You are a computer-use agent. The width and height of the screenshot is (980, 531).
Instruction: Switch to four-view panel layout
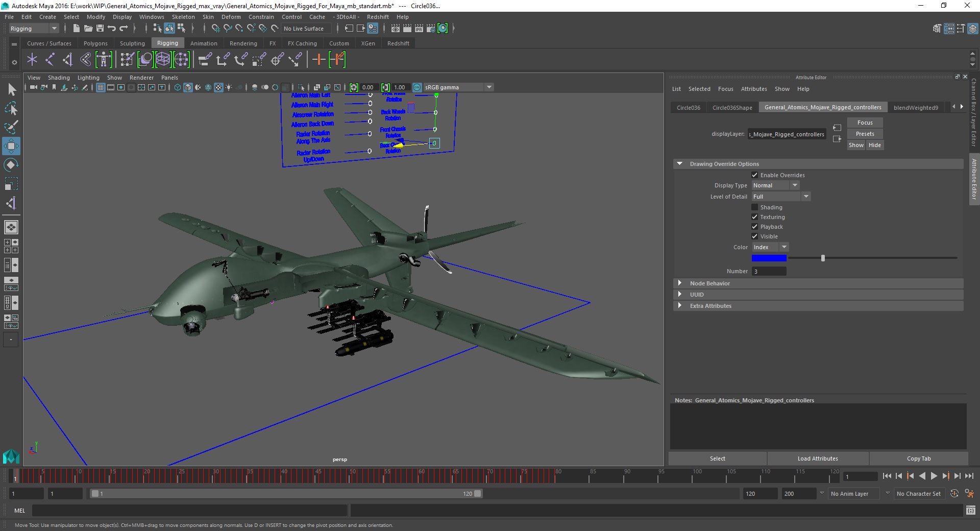(11, 246)
